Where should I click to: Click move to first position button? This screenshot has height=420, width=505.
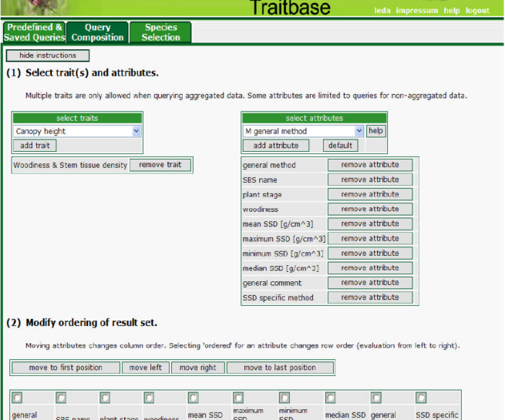point(66,368)
